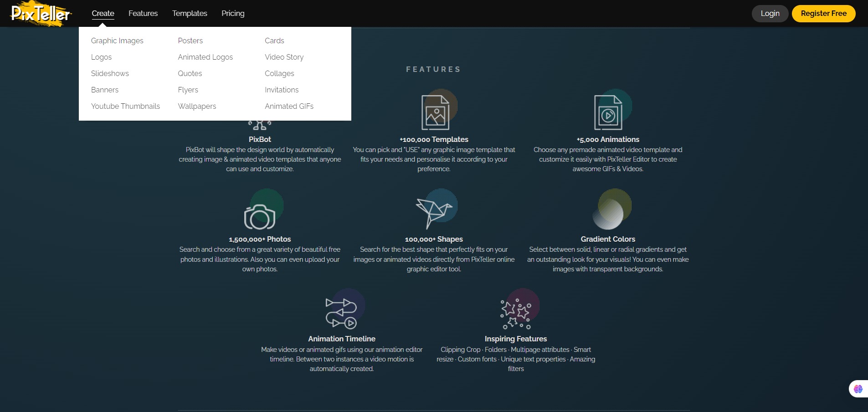The width and height of the screenshot is (868, 412).
Task: Click the PixBot heading
Action: (260, 139)
